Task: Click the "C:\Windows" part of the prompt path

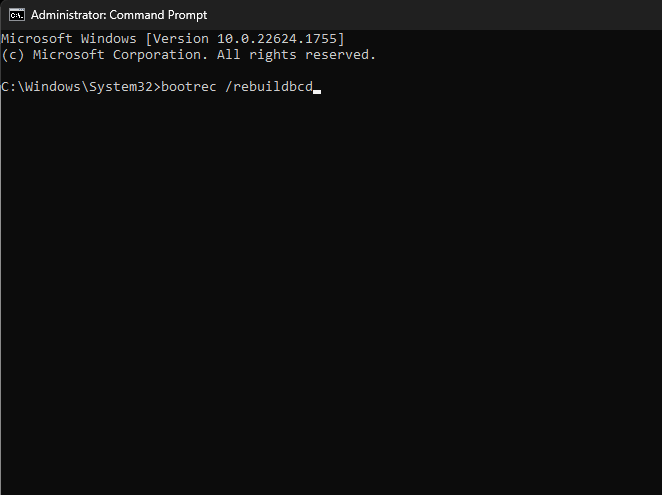Action: (41, 87)
